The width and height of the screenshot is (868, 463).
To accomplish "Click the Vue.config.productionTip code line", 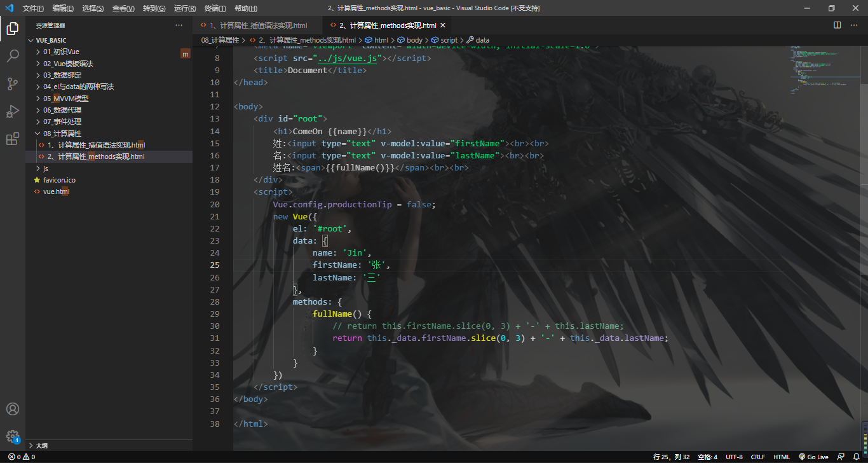I will point(355,204).
